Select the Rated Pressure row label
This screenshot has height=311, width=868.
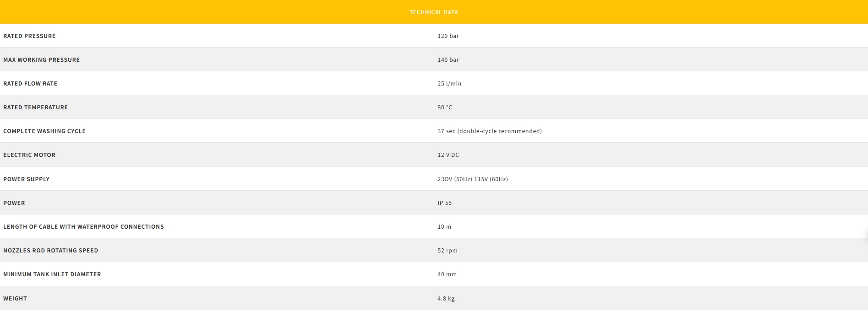tap(29, 36)
